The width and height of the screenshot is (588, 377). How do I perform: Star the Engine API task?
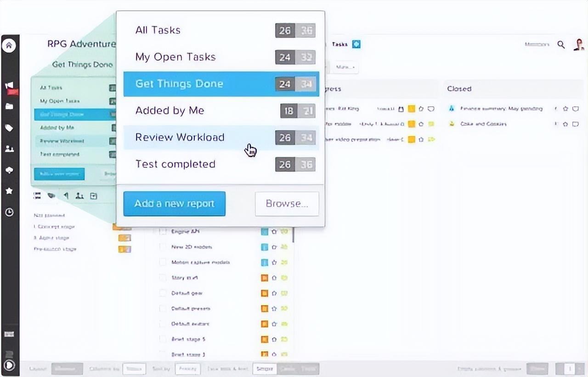[x=274, y=232]
